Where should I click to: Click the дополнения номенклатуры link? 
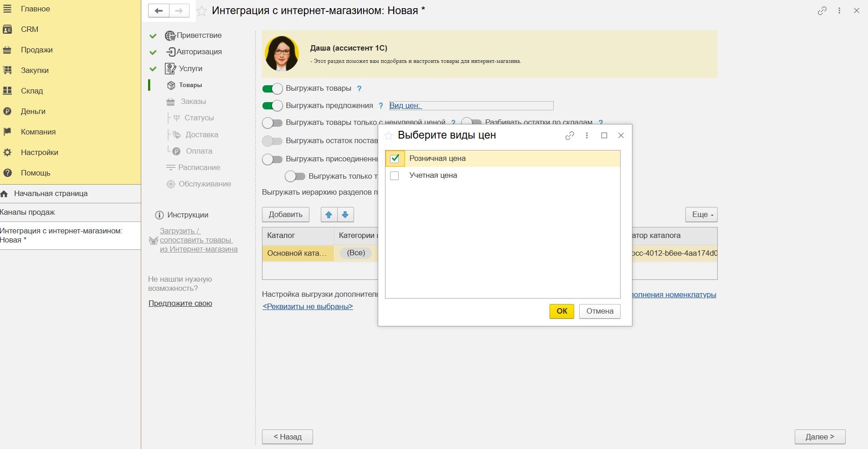(x=674, y=294)
